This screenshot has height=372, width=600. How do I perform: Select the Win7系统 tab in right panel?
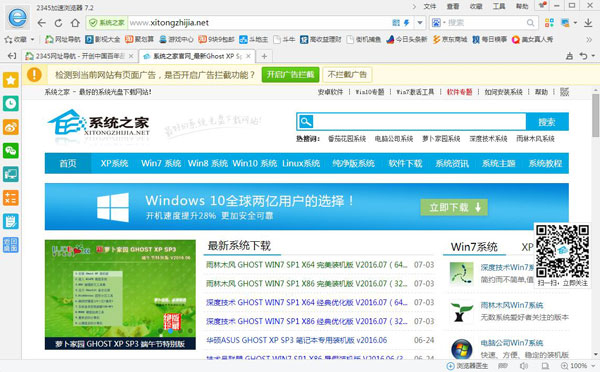pos(474,247)
